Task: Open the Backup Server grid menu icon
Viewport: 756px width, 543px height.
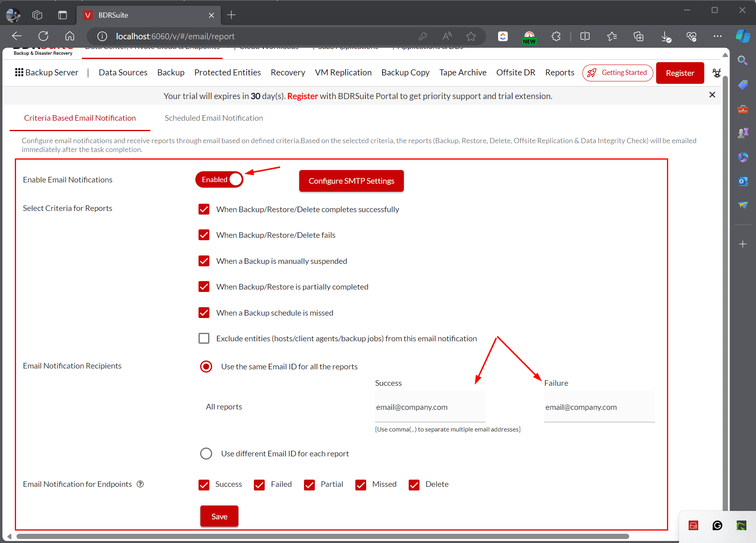Action: click(19, 72)
